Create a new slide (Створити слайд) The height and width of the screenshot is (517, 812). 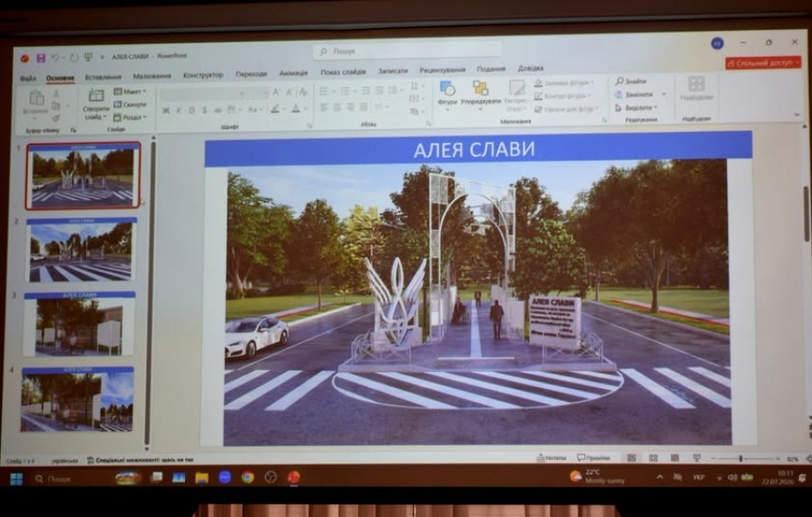(x=96, y=104)
